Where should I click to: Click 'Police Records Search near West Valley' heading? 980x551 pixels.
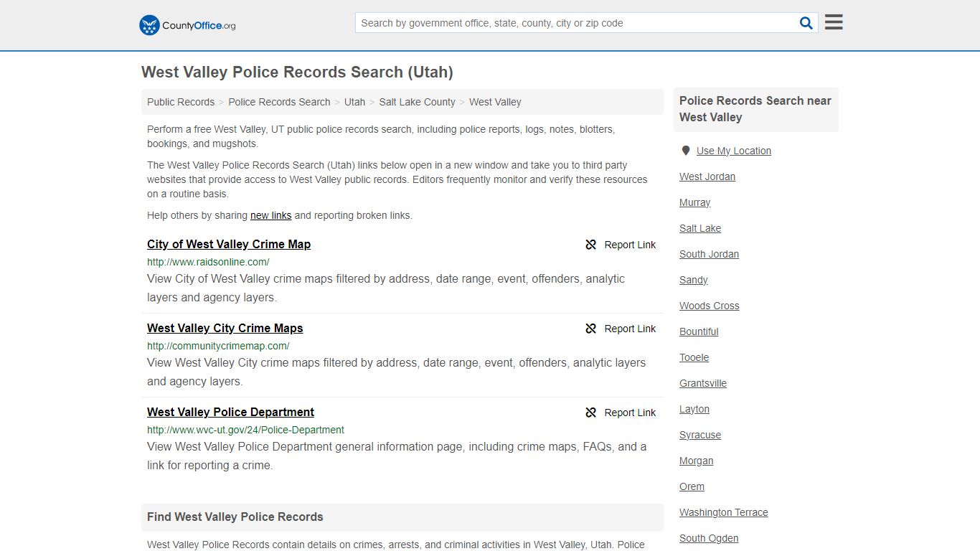(x=755, y=109)
